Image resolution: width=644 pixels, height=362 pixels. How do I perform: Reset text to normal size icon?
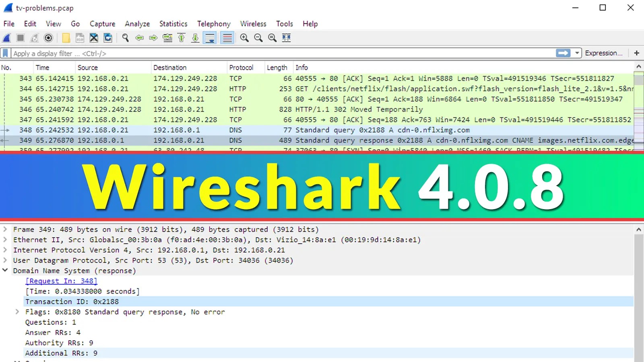272,38
